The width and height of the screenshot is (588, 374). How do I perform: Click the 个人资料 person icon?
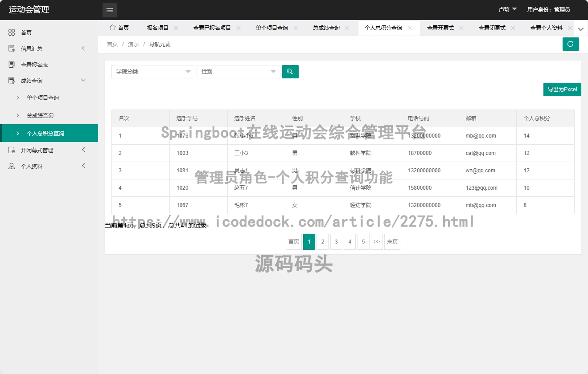[12, 166]
